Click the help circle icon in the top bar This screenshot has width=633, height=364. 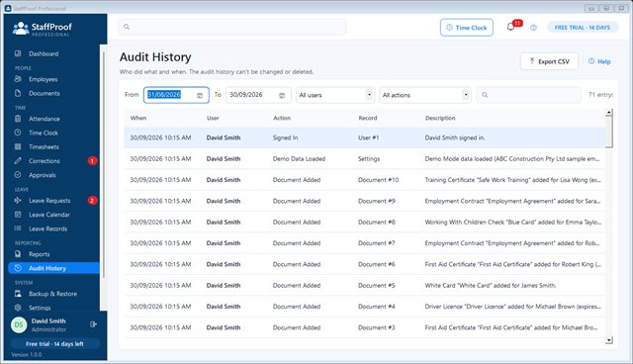tap(534, 28)
